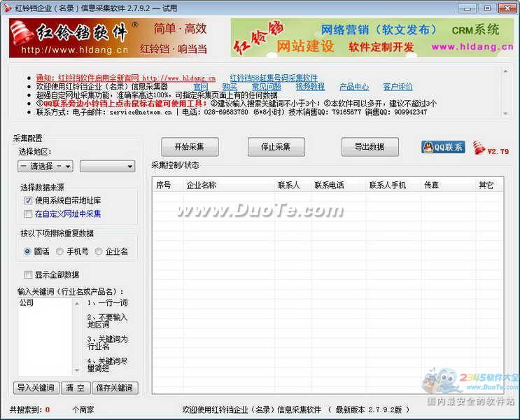Click the 红铃铛软件 left banner image

[x=111, y=38]
